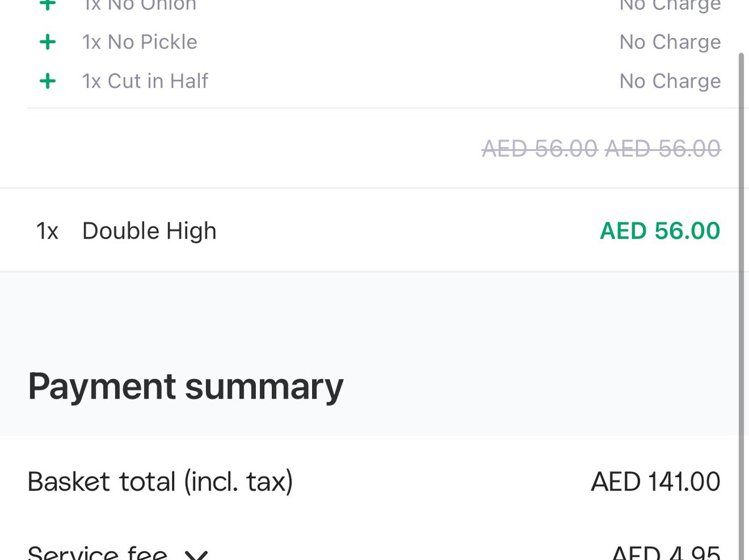Viewport: 749px width, 560px height.
Task: Tap the 1x Cut in Half modifier text
Action: click(145, 81)
